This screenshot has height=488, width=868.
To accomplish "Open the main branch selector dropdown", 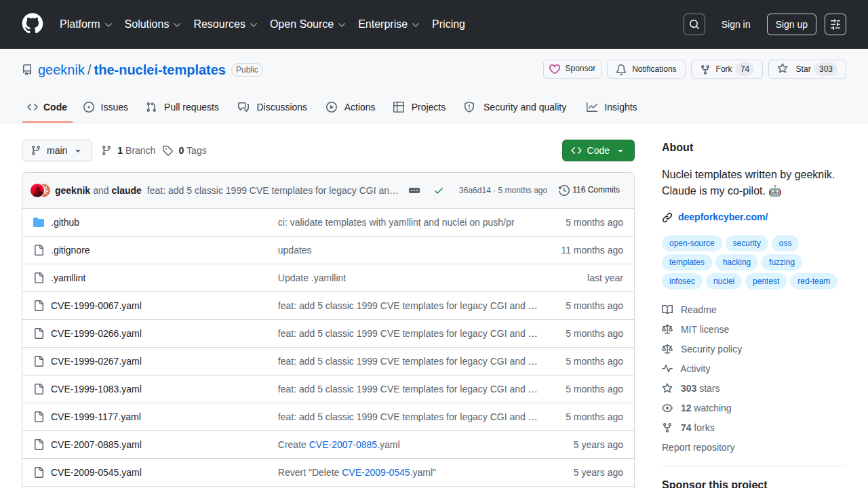I will 57,150.
